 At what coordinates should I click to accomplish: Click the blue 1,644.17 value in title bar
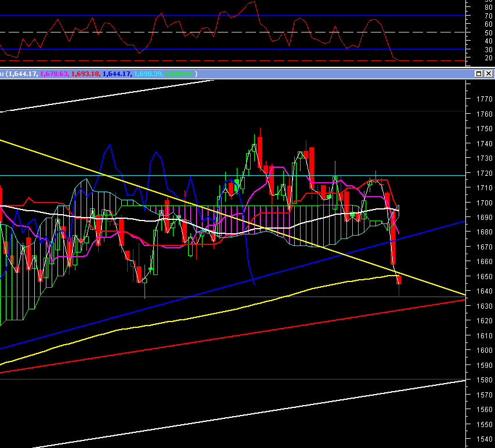[117, 74]
